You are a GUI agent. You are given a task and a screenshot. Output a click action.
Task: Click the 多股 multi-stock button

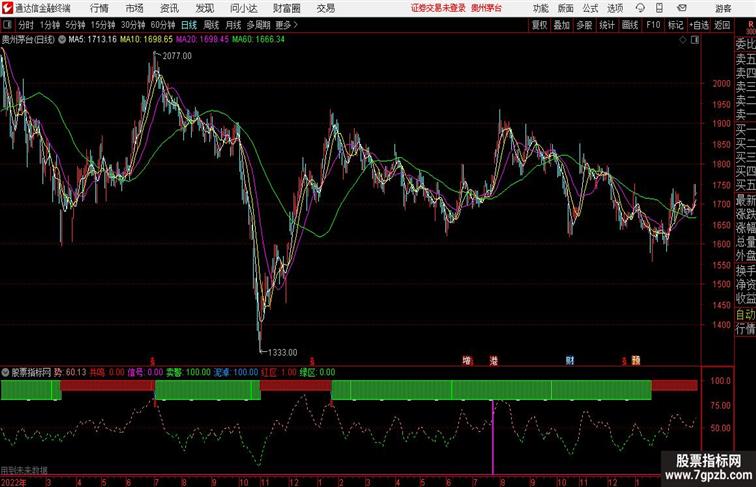584,25
